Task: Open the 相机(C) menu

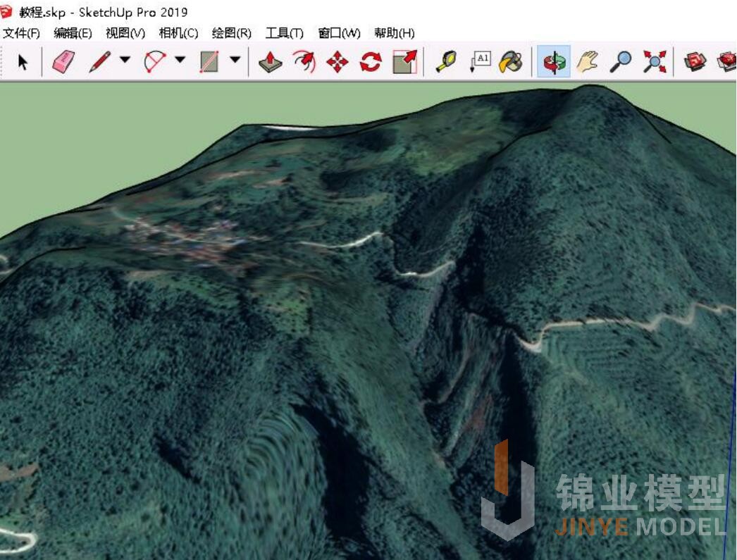Action: (178, 33)
